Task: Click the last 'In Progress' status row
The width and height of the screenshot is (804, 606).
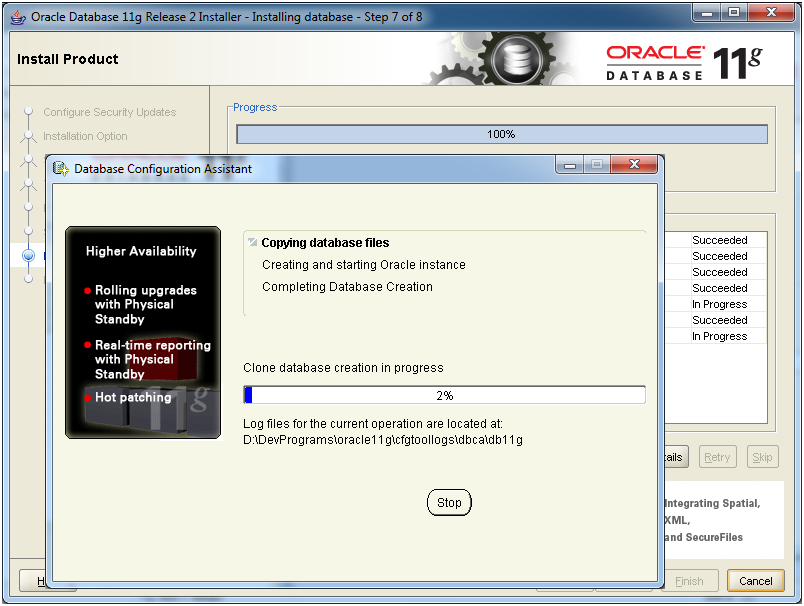Action: [x=719, y=336]
